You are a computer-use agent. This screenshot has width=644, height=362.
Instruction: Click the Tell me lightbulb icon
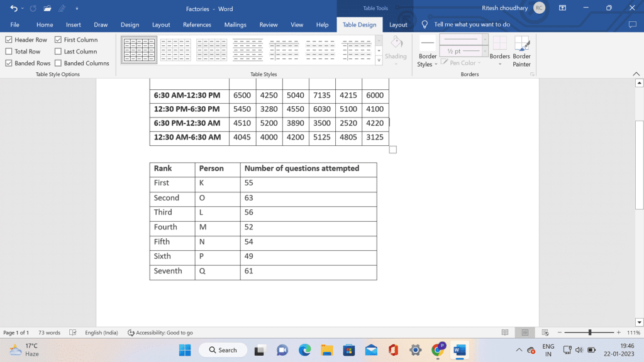tap(425, 25)
